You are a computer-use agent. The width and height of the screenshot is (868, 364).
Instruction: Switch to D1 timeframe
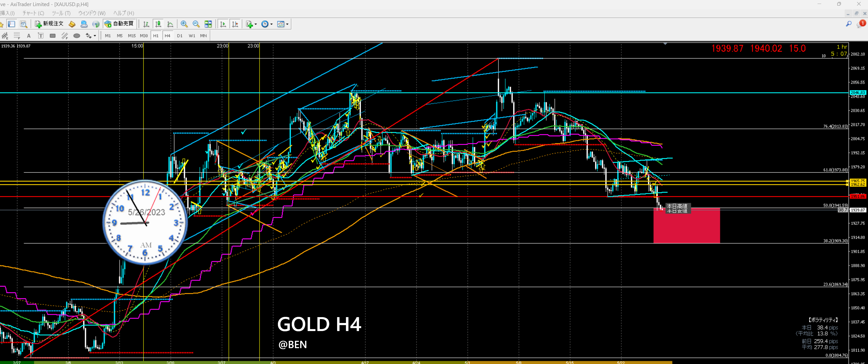[x=180, y=36]
